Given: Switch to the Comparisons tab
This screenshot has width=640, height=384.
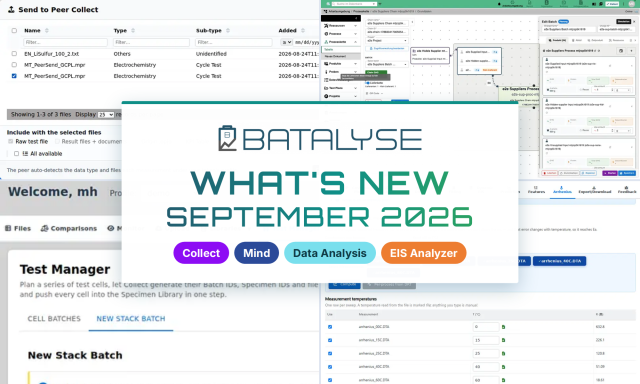Looking at the screenshot, I should [x=69, y=228].
